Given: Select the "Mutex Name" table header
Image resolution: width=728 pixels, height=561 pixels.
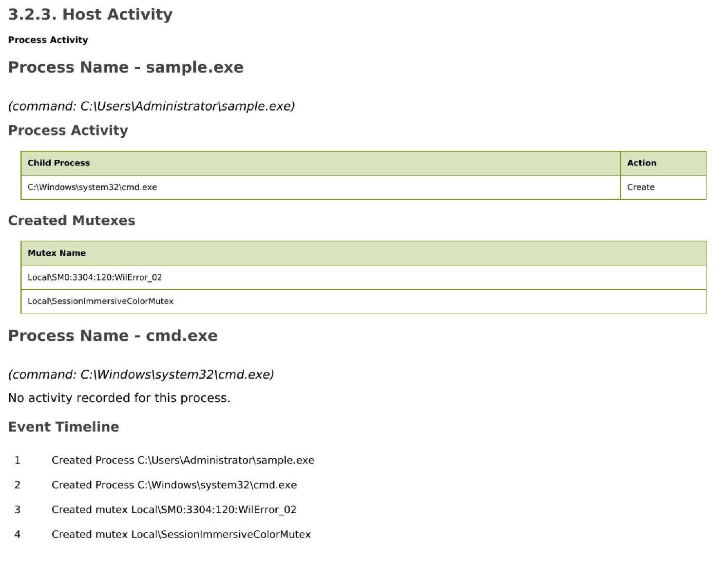Looking at the screenshot, I should pos(57,253).
